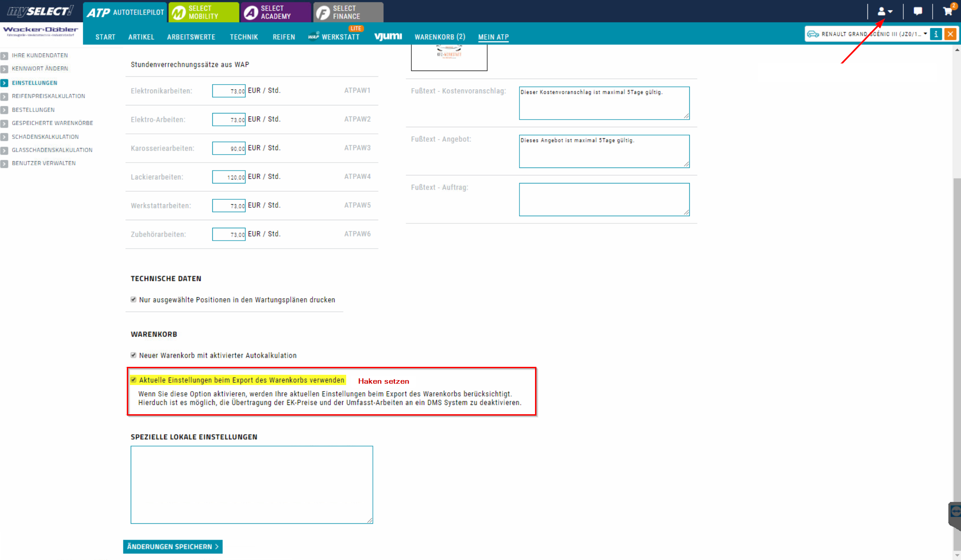Toggle Neuer Warenkorb mit Autokalkulation checkbox
The width and height of the screenshot is (961, 560).
(133, 355)
